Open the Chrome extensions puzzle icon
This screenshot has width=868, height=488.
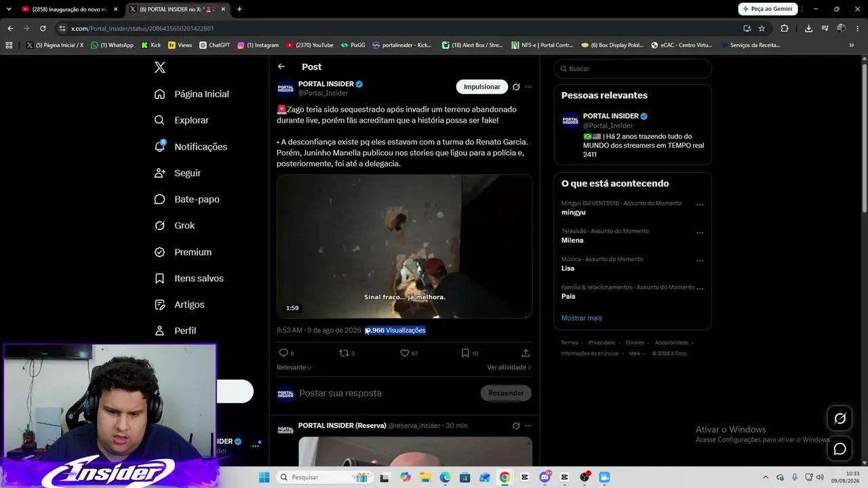coord(785,28)
